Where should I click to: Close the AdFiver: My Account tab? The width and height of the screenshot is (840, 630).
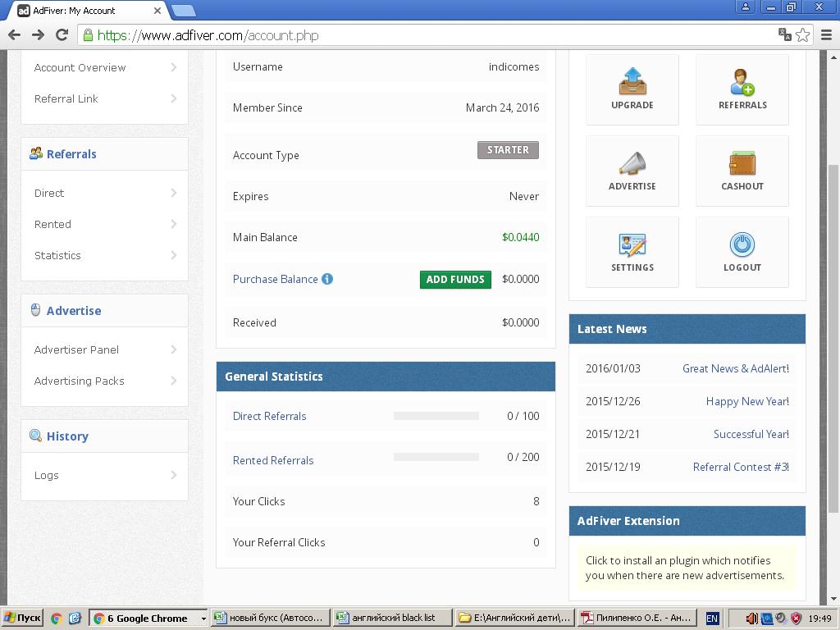click(x=157, y=10)
